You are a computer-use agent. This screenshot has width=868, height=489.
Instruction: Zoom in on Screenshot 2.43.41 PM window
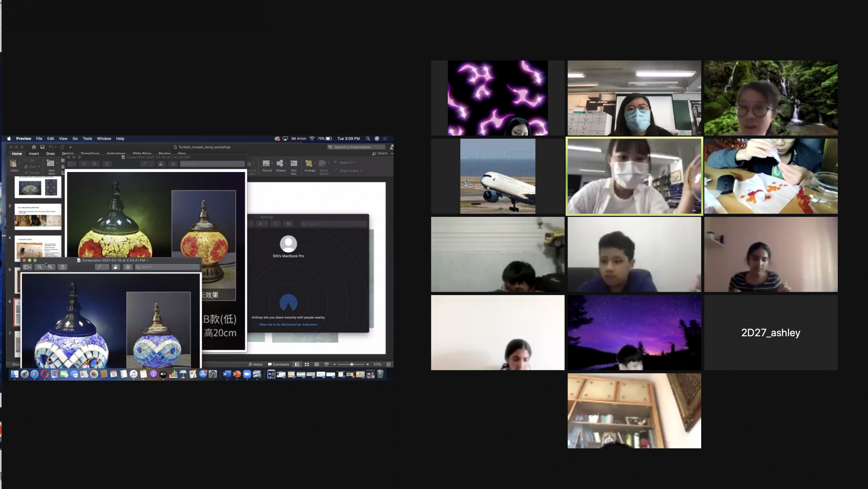tap(50, 267)
